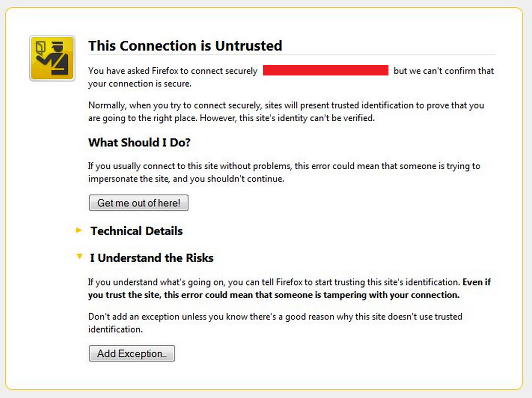Click the "Normally, when you try" paragraph line
The height and width of the screenshot is (398, 532).
click(286, 105)
